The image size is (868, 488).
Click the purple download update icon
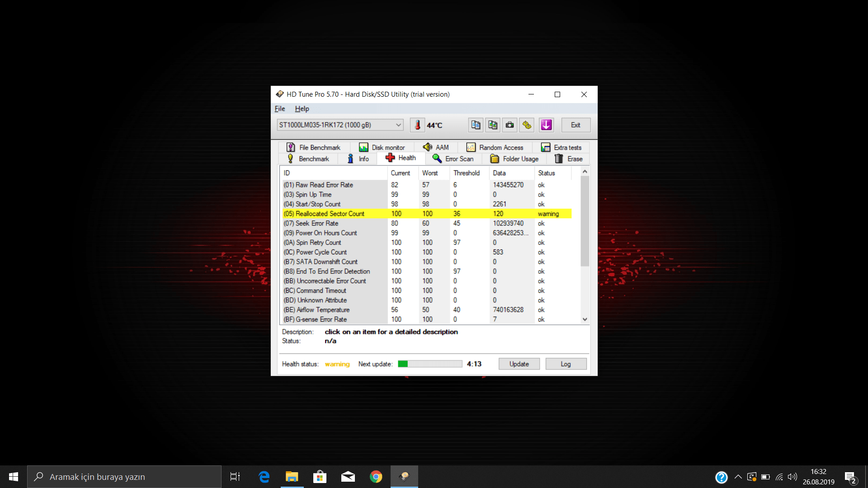[546, 125]
